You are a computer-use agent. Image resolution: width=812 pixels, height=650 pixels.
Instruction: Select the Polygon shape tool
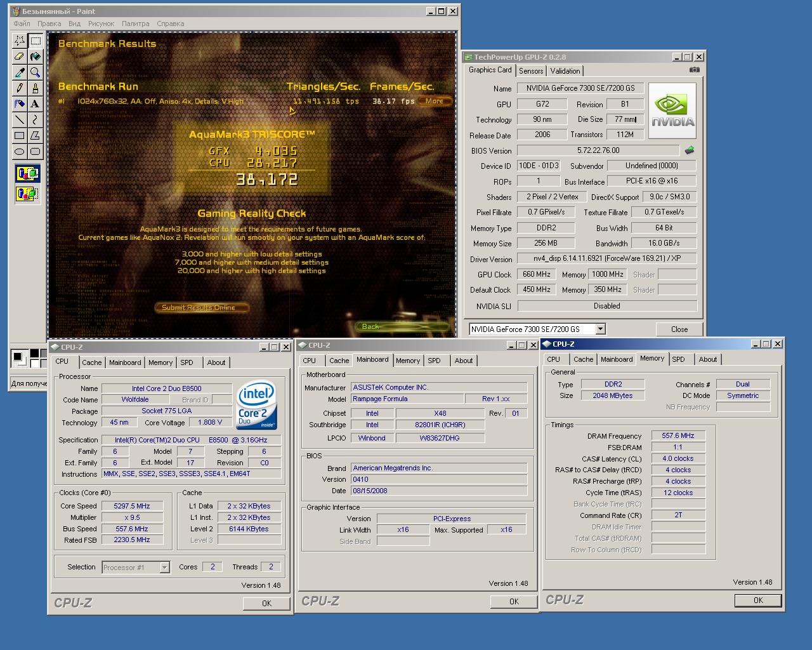(36, 136)
